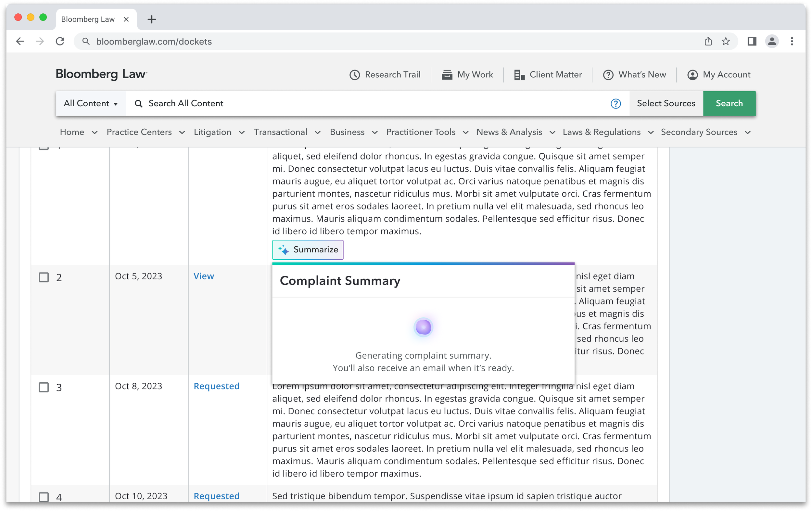Open the All Content dropdown
812x511 pixels.
91,104
